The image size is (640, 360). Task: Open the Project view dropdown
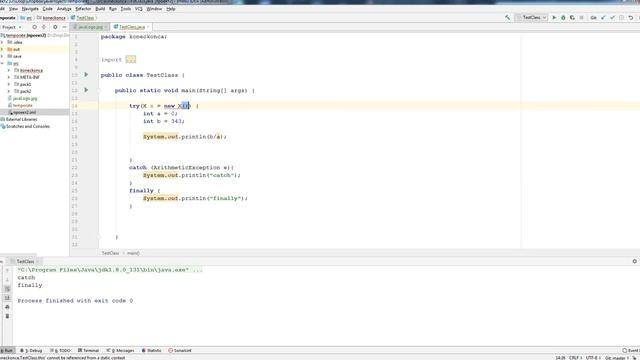[x=11, y=27]
